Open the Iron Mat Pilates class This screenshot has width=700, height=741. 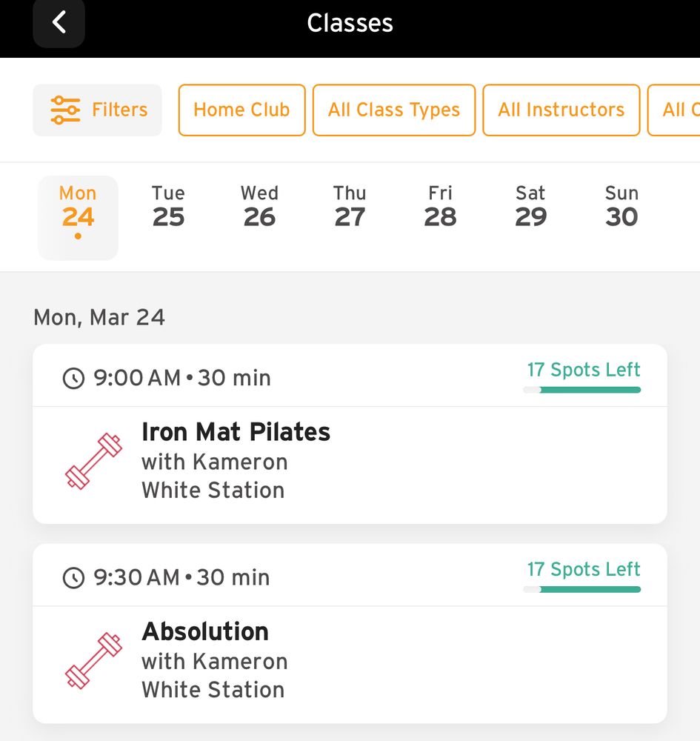350,433
